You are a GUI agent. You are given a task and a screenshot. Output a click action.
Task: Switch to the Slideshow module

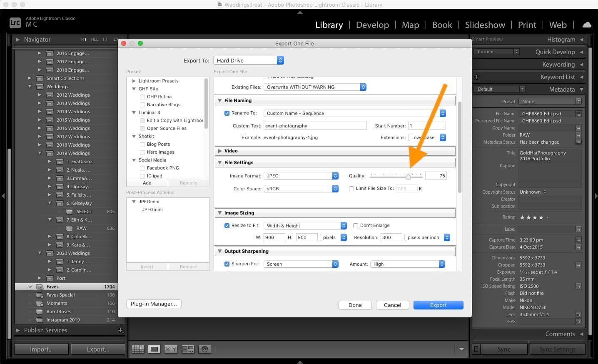(x=485, y=25)
